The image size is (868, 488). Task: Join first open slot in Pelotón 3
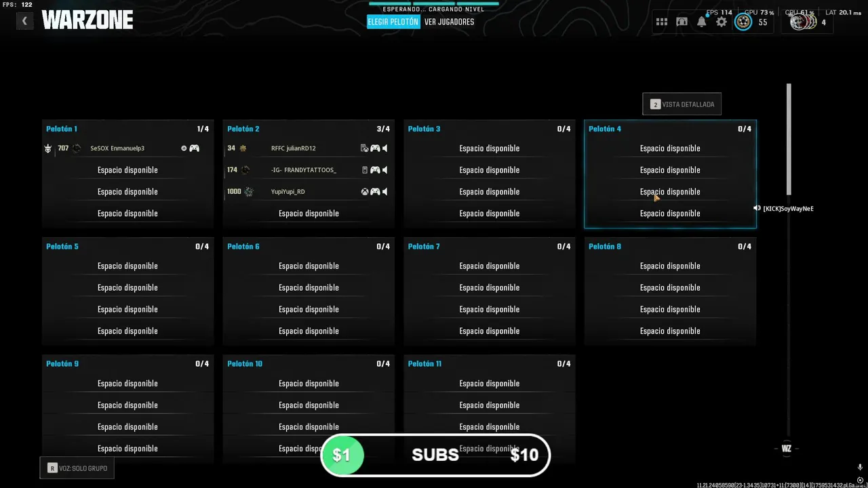pos(490,148)
